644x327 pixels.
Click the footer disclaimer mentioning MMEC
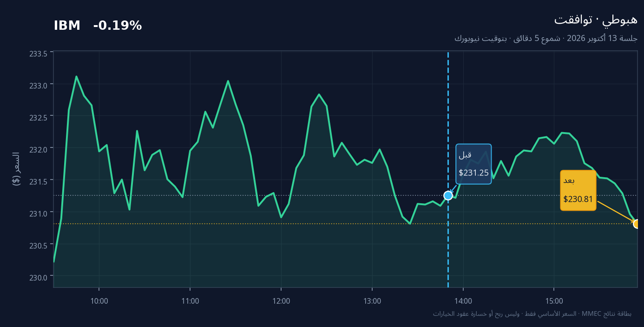(532, 314)
